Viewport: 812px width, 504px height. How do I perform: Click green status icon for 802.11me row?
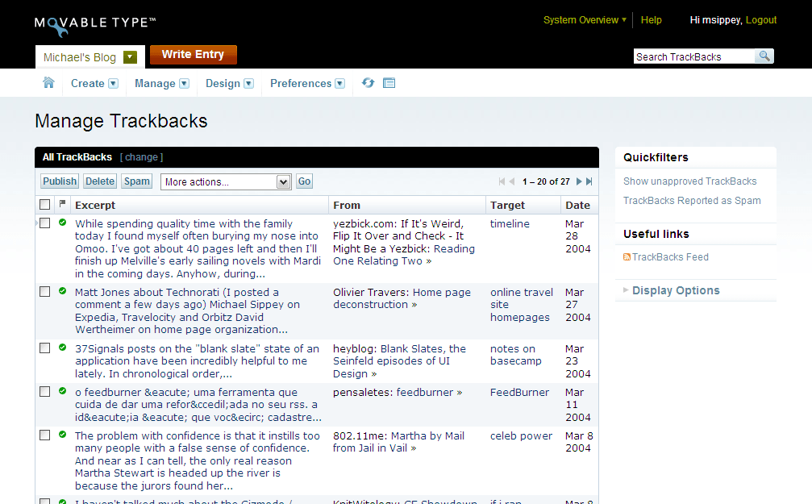(x=63, y=435)
